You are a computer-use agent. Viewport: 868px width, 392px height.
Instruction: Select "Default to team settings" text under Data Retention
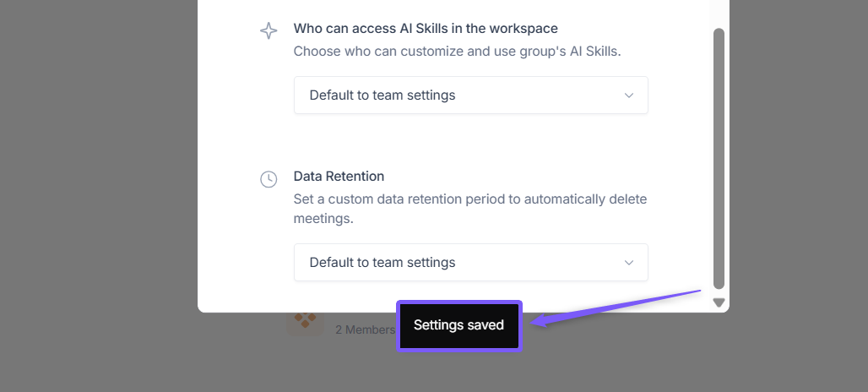(382, 263)
